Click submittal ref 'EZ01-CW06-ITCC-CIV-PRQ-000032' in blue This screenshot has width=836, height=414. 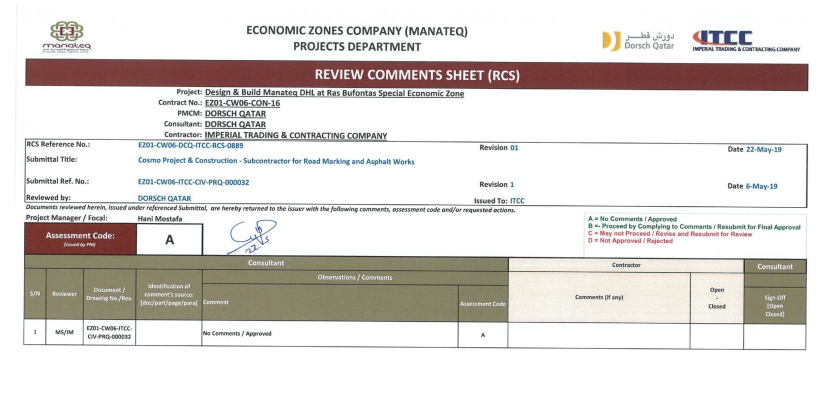193,182
